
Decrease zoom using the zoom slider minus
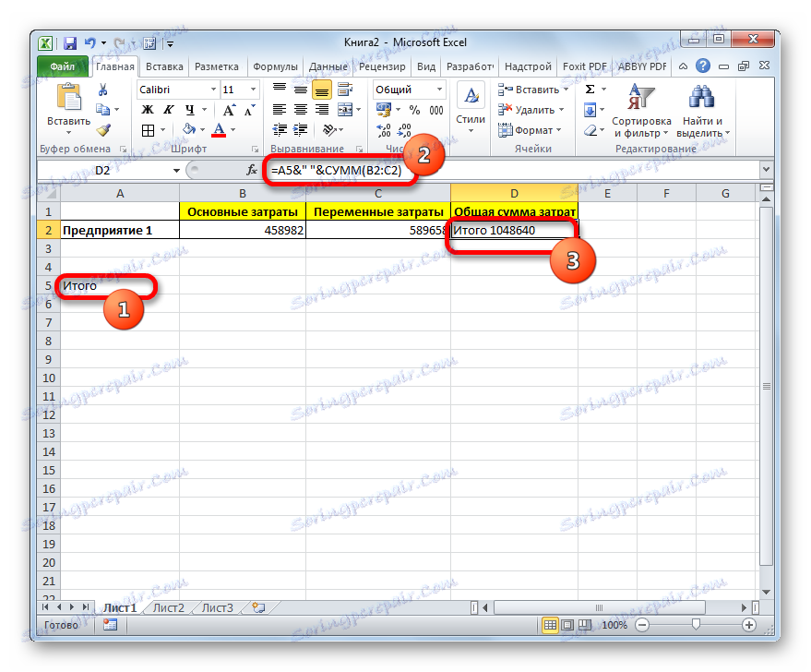tap(643, 625)
